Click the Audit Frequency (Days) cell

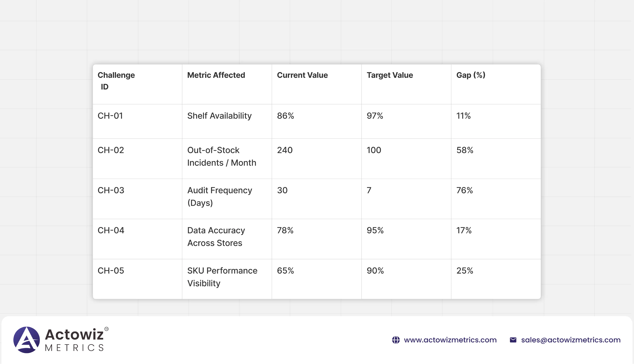coord(220,196)
